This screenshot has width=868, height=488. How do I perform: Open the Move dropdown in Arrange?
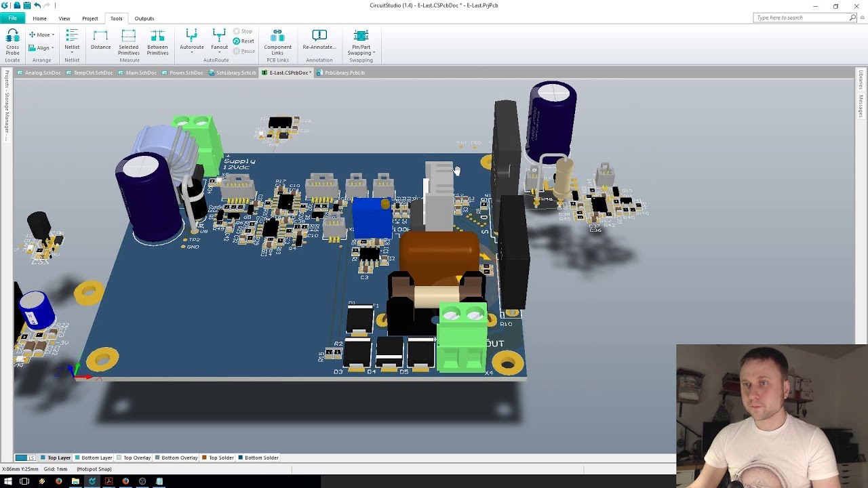[x=41, y=35]
